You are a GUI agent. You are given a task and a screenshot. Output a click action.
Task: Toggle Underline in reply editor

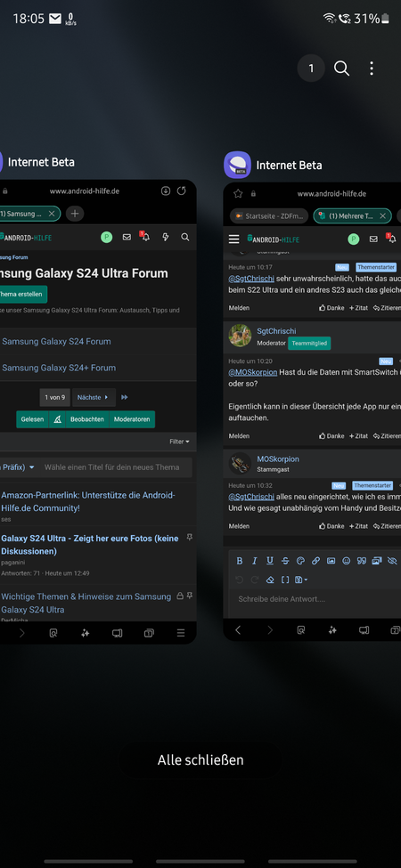click(270, 561)
